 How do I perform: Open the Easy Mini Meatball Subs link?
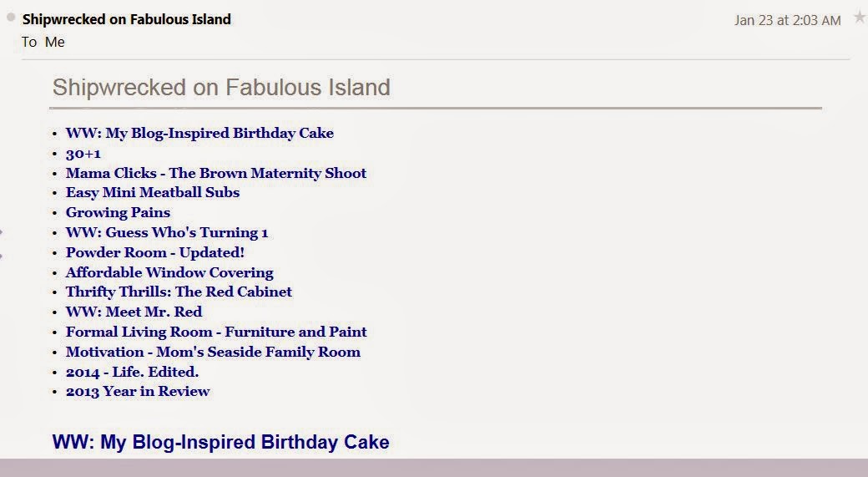tap(152, 193)
